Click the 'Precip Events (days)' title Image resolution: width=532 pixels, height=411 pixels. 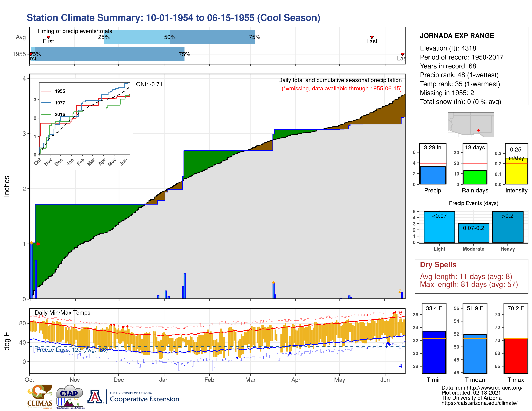point(473,203)
